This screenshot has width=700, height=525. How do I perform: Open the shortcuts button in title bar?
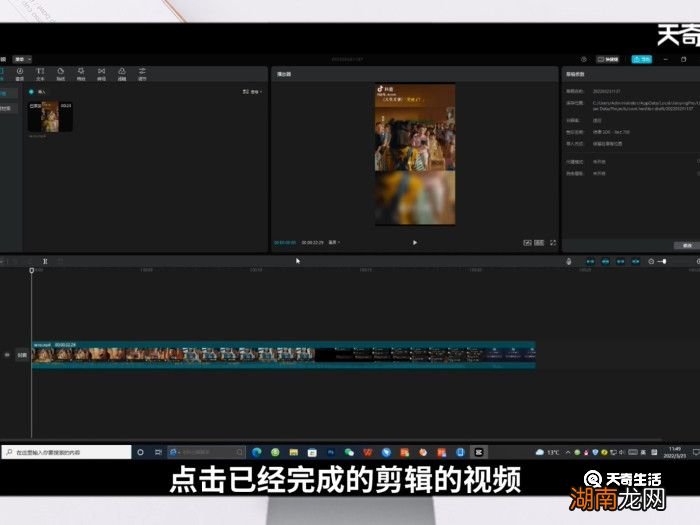[x=608, y=59]
